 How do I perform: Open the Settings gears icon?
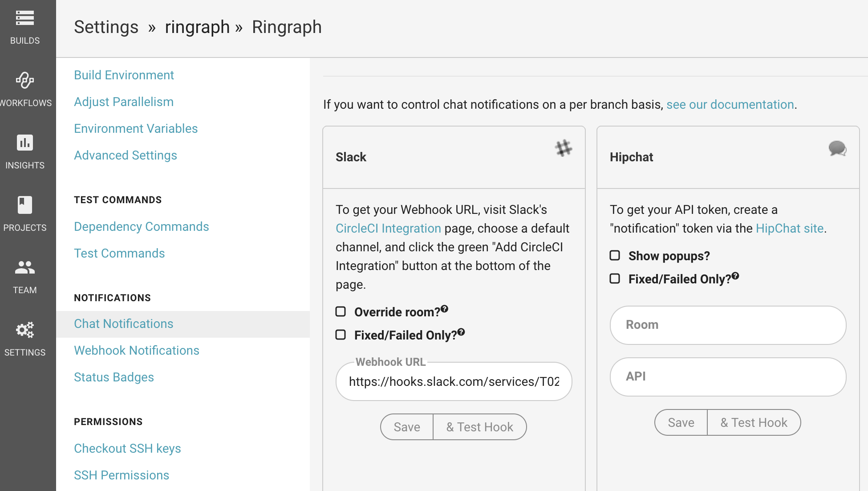[25, 330]
